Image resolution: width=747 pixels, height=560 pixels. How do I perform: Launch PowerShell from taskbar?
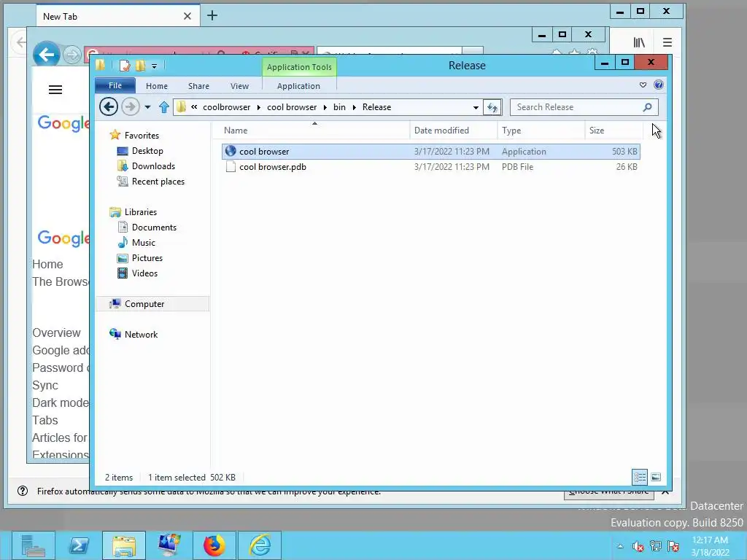coord(79,545)
